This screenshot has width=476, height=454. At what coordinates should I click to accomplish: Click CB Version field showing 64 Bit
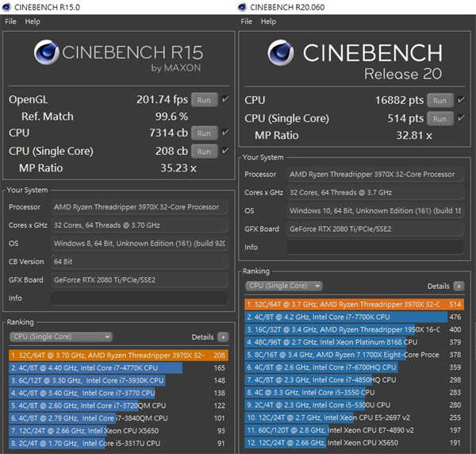(x=140, y=262)
